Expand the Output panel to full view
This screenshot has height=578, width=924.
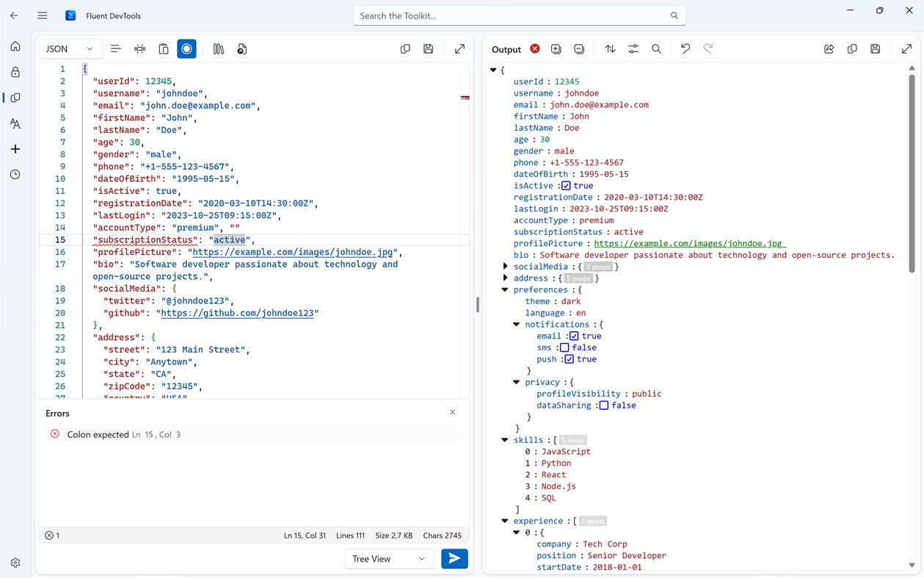tap(906, 49)
